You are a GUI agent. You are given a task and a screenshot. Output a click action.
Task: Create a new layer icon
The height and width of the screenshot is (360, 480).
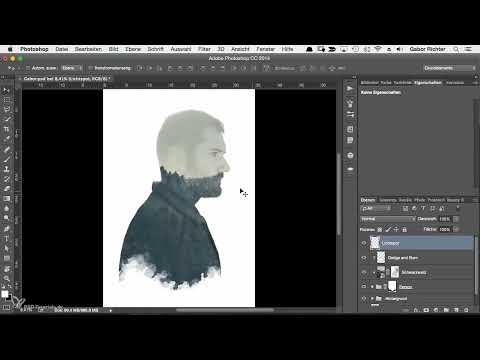click(x=456, y=310)
